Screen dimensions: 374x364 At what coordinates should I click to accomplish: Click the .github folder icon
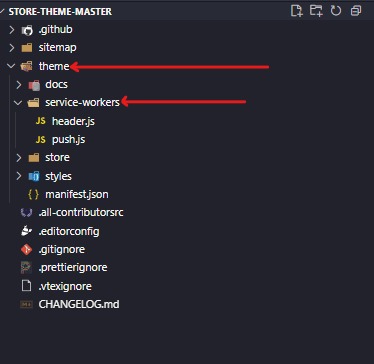27,30
